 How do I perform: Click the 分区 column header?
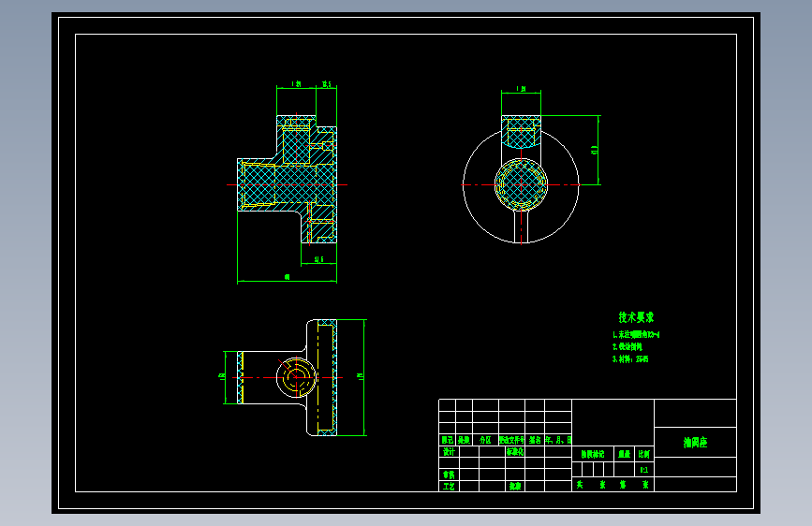[x=485, y=440]
